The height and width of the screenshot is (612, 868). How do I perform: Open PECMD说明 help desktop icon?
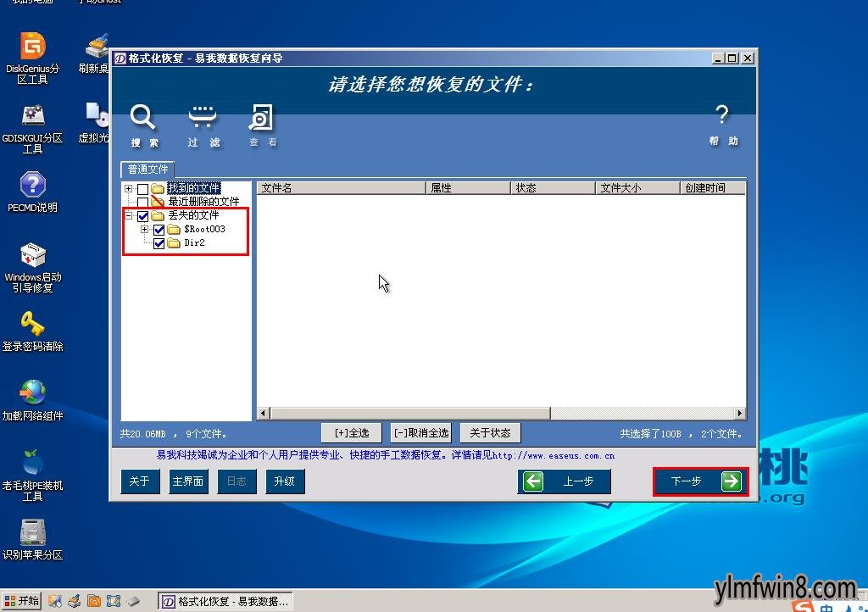click(x=33, y=192)
